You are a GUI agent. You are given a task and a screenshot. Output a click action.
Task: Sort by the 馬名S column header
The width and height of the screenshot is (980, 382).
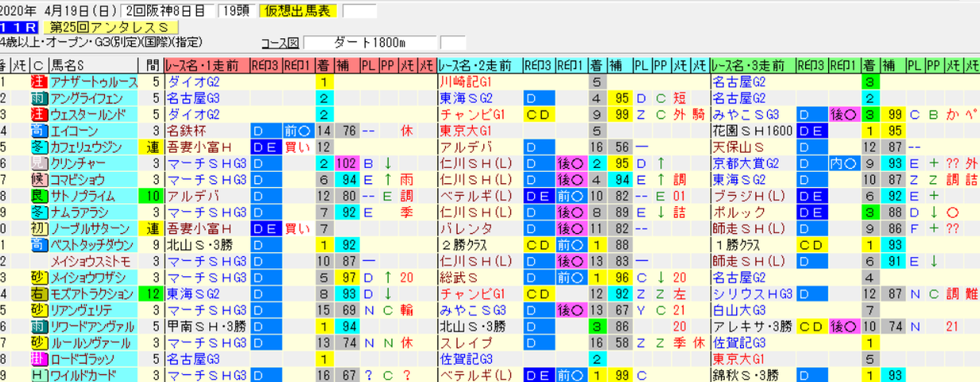[x=94, y=65]
